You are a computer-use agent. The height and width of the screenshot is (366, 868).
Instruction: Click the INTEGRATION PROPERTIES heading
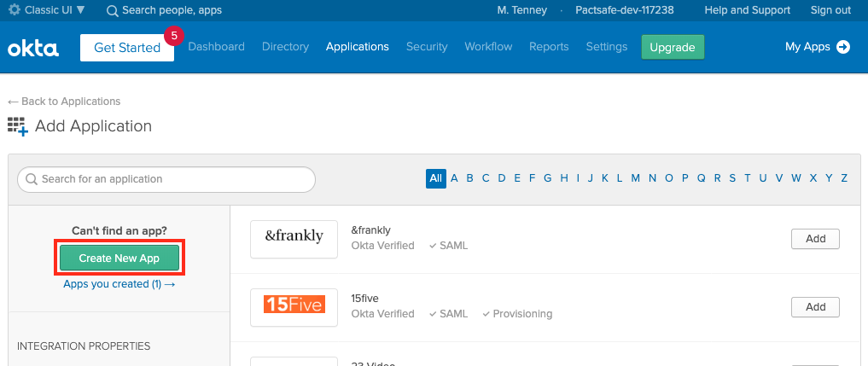point(84,346)
